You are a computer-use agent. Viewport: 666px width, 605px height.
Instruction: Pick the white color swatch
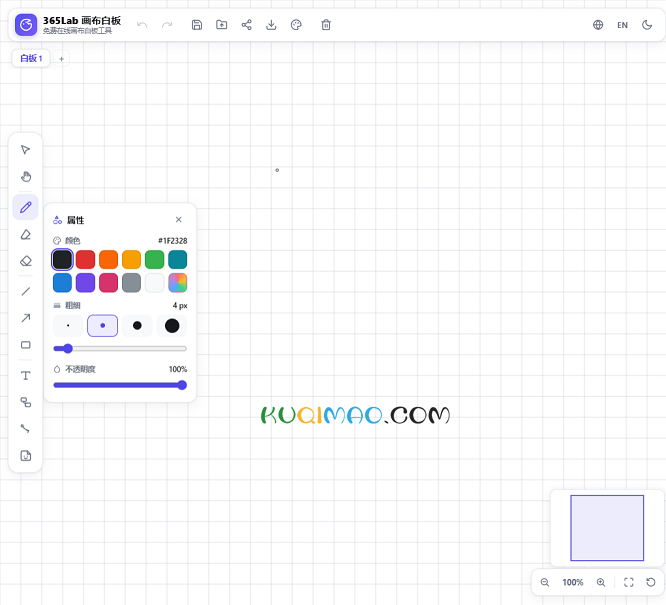[155, 283]
